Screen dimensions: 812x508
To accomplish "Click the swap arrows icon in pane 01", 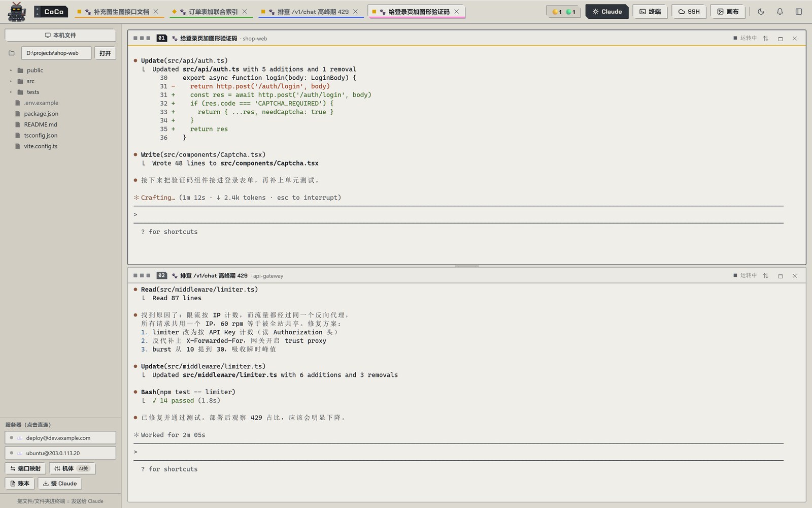I will [765, 38].
